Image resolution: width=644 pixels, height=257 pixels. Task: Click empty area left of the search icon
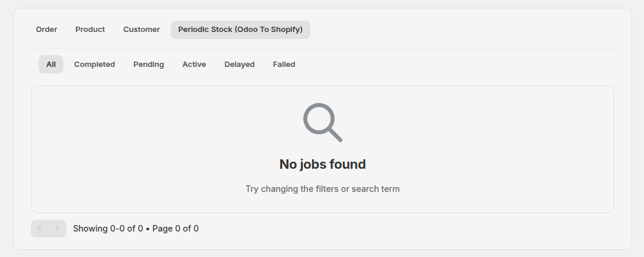tap(178, 123)
